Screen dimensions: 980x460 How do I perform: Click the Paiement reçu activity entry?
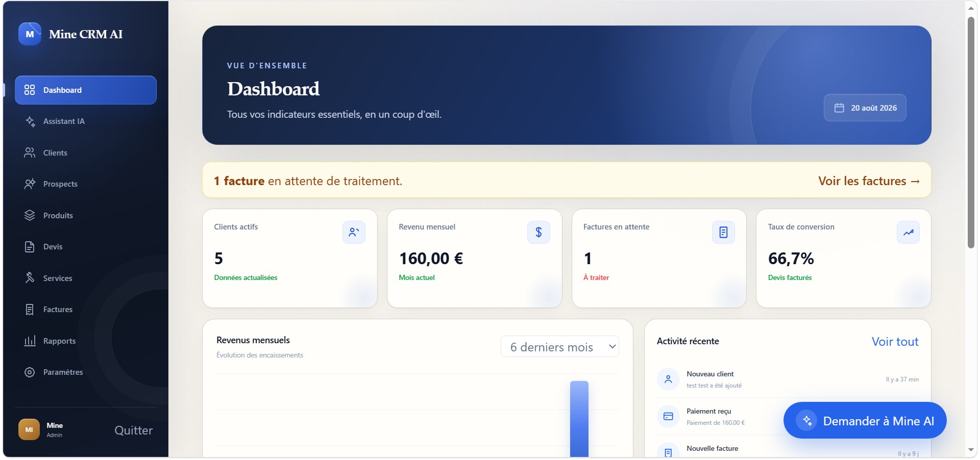point(788,417)
